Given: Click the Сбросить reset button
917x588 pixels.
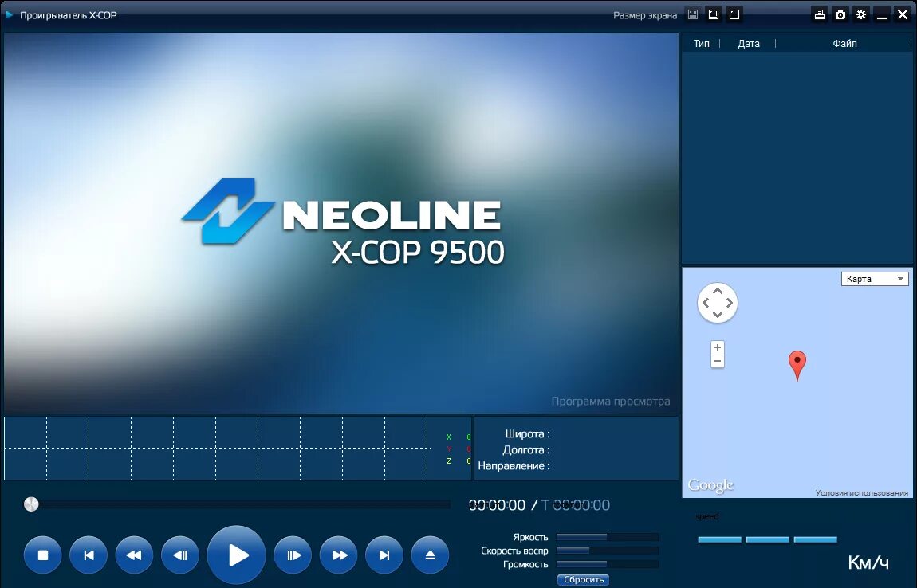Looking at the screenshot, I should [x=584, y=580].
